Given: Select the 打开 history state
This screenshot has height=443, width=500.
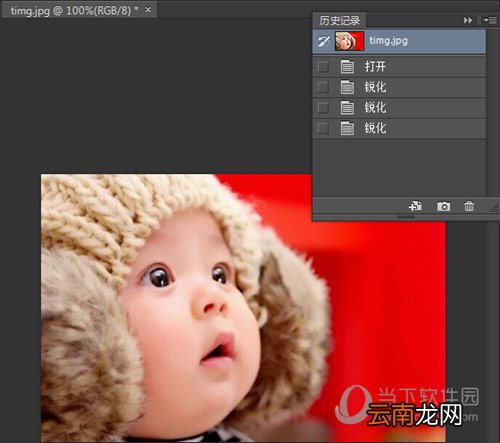Looking at the screenshot, I should [x=399, y=67].
